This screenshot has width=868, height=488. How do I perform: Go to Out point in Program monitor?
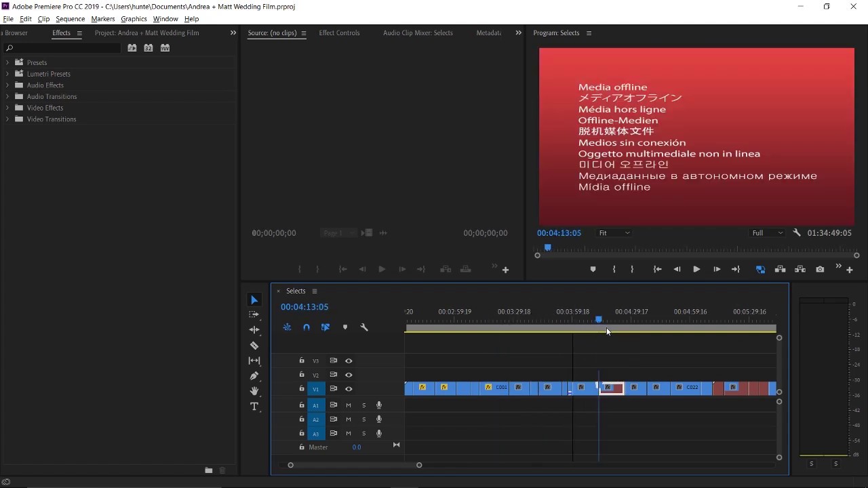(x=736, y=269)
